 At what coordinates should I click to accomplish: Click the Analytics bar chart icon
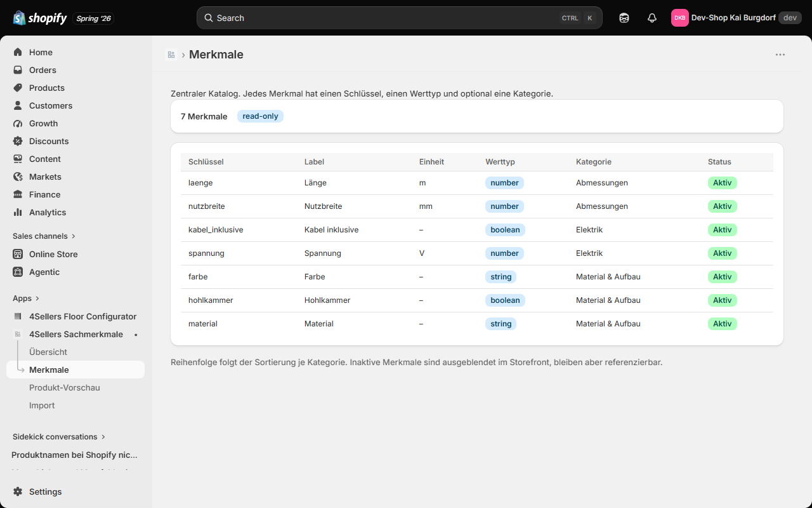(18, 212)
